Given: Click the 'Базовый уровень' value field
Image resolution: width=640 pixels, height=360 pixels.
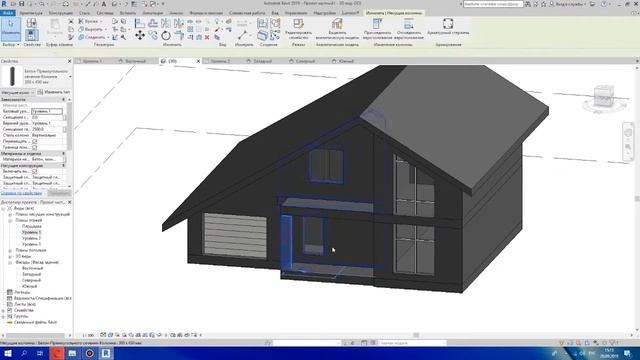Looking at the screenshot, I should 47,111.
